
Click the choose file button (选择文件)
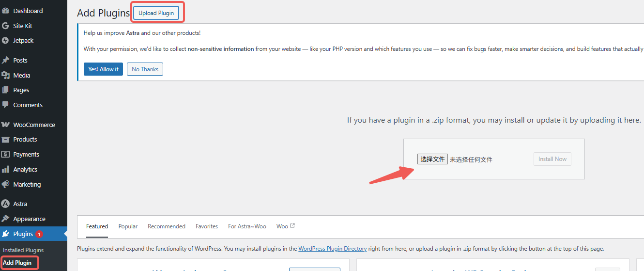click(432, 159)
